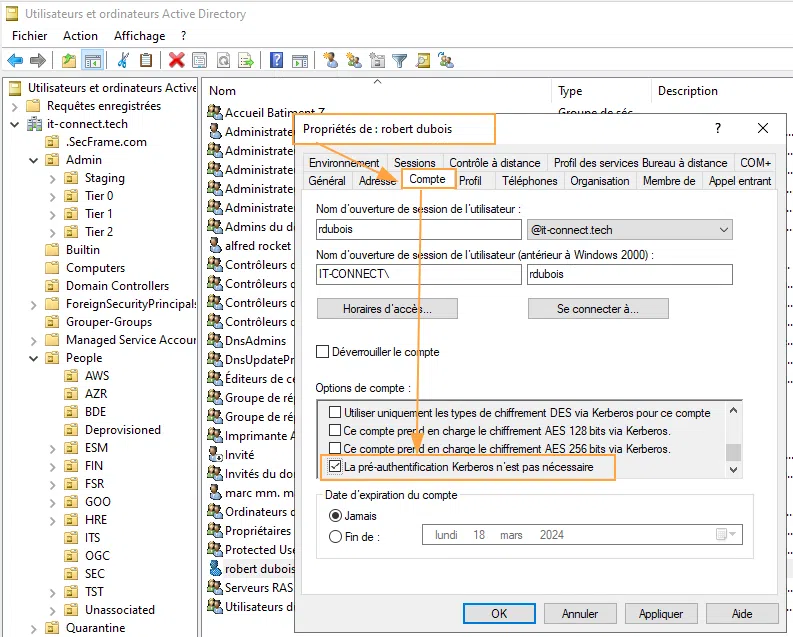Confirm the dialog with OK
The height and width of the screenshot is (637, 793).
(499, 613)
